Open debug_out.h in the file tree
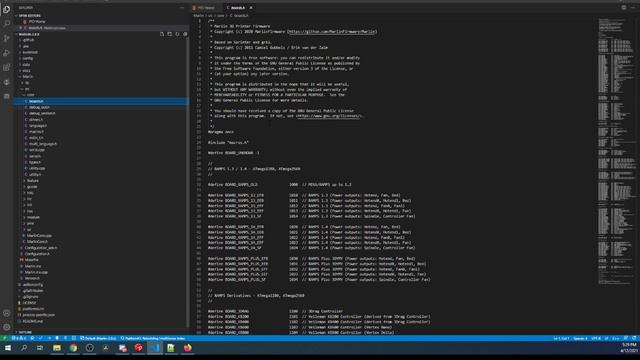Screen dimensions: 640x360 39,107
